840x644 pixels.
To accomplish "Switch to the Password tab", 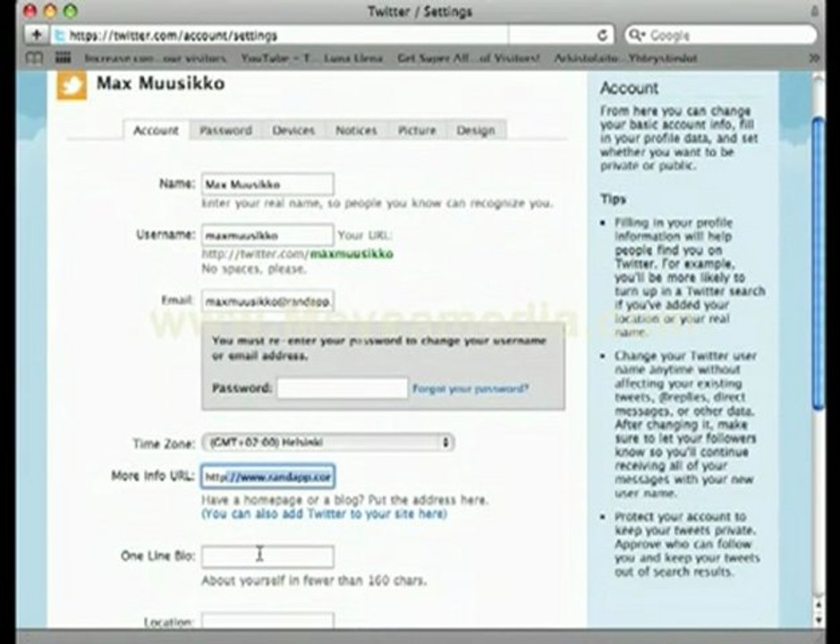I will pos(225,131).
